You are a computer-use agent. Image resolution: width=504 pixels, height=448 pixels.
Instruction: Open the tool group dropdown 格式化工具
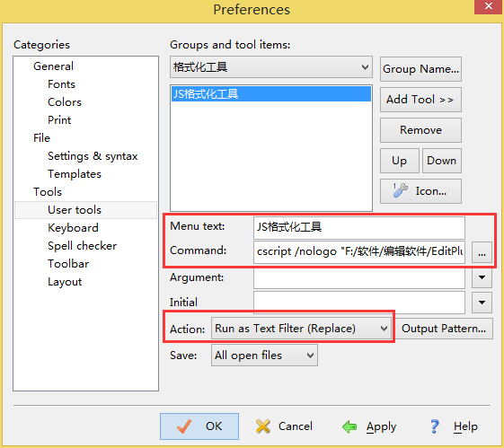coord(271,67)
